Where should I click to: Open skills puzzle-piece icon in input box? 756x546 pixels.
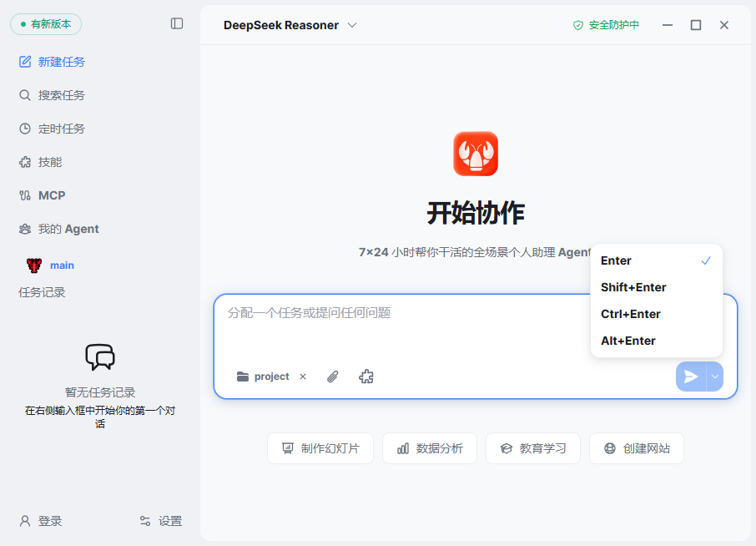[366, 377]
